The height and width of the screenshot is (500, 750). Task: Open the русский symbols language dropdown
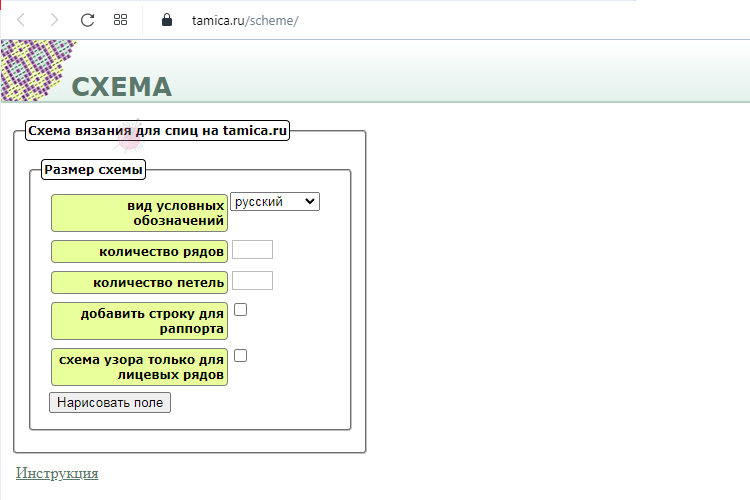click(274, 202)
